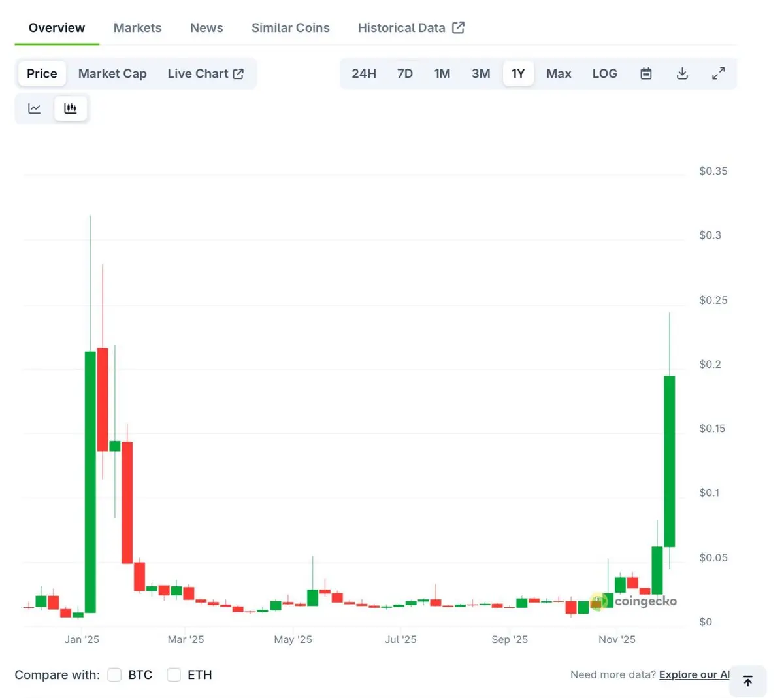Click the $0.25 price axis label
Screen dimensions: 784x698
pyautogui.click(x=713, y=300)
